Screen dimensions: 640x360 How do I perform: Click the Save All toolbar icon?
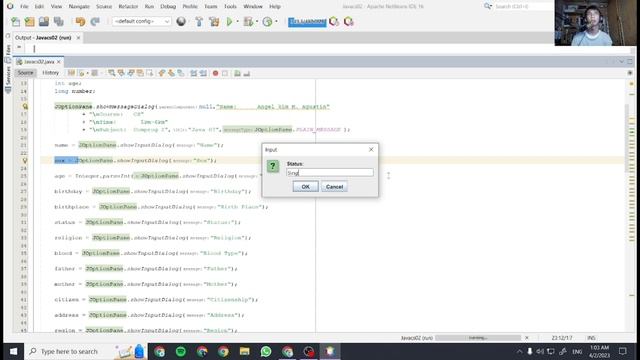point(58,22)
